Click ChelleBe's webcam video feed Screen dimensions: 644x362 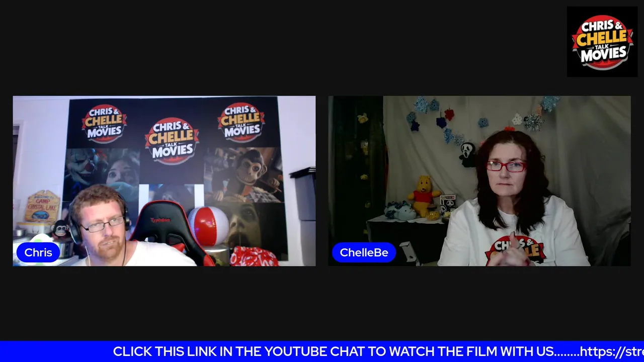point(479,181)
